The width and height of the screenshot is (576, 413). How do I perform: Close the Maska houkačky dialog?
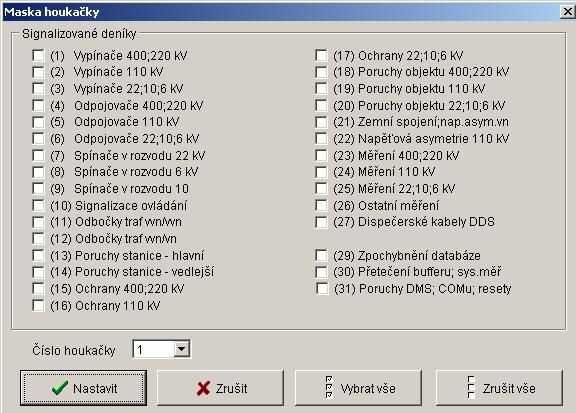pos(568,12)
